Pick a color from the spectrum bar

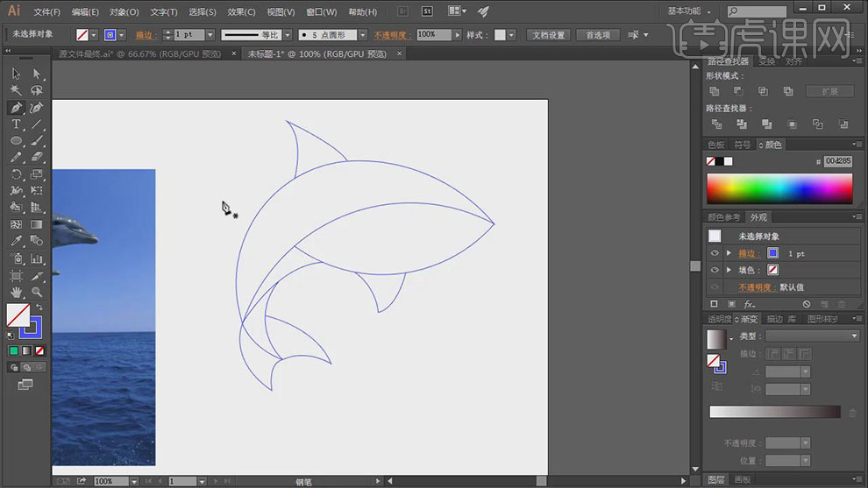(779, 188)
